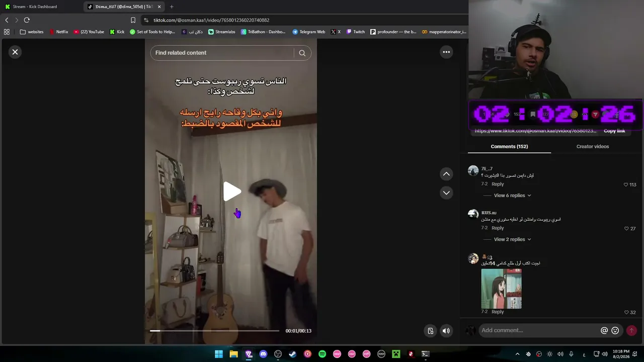Switch to the Creator videos tab
644x362 pixels.
click(x=593, y=146)
